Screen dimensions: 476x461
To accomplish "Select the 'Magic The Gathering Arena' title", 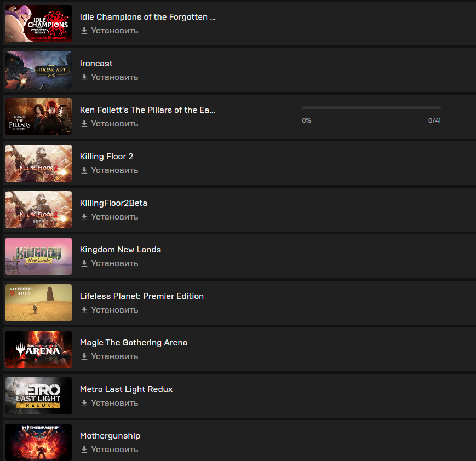I will (134, 343).
